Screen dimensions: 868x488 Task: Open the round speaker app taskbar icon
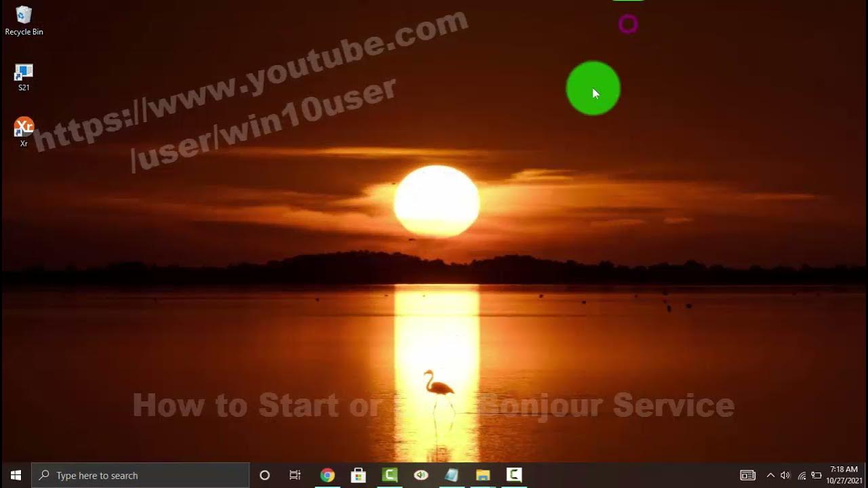coord(421,475)
